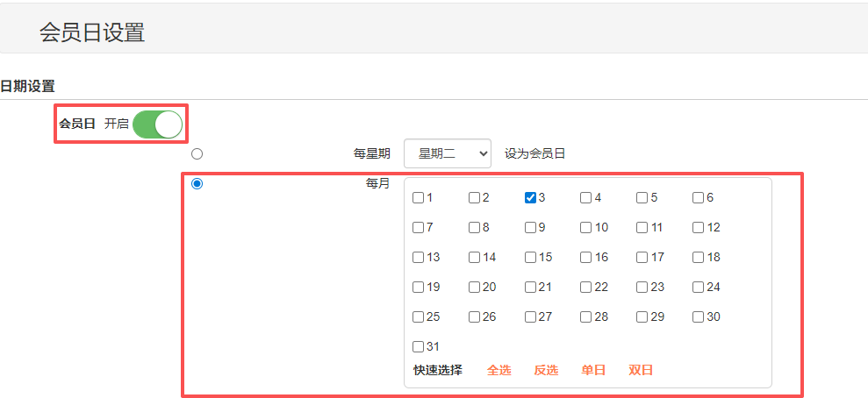Check the day 15 checkbox
This screenshot has width=868, height=398.
pos(530,258)
